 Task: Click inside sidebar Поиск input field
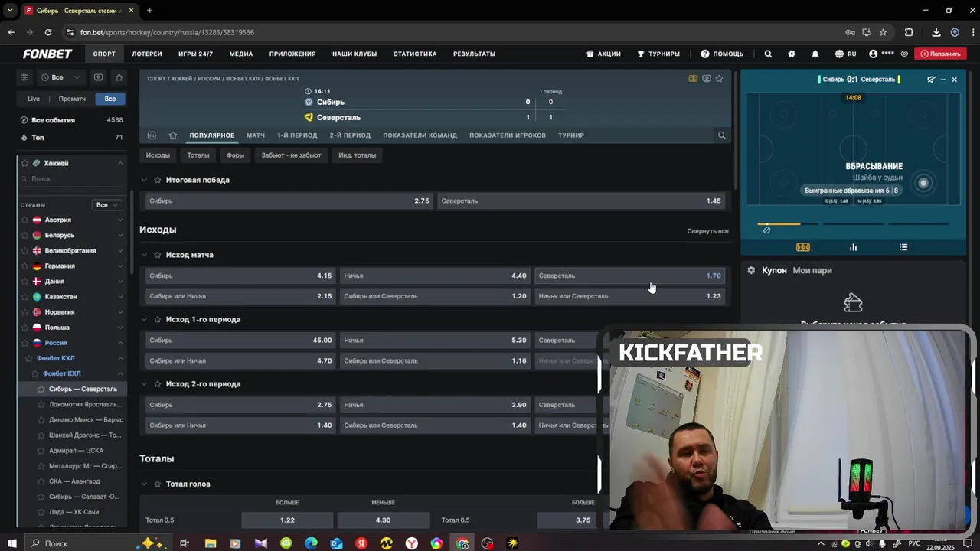tap(73, 178)
